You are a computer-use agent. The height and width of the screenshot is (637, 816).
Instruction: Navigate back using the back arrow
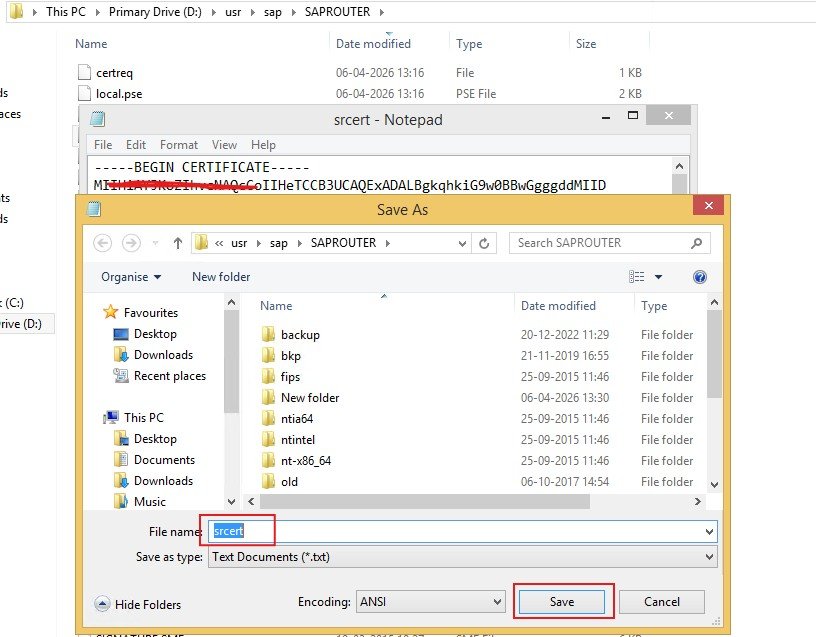(x=101, y=243)
